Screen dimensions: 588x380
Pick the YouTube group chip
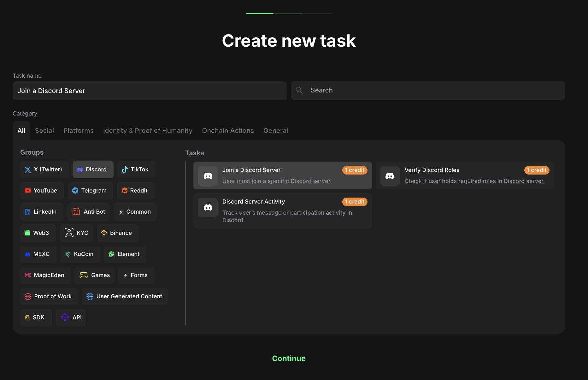tap(42, 191)
